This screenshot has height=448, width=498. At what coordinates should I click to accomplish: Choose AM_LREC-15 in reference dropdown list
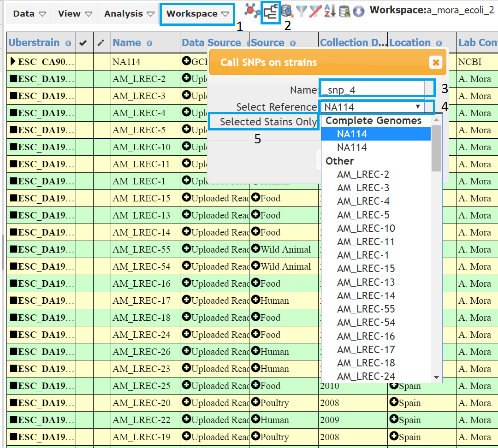click(x=376, y=269)
